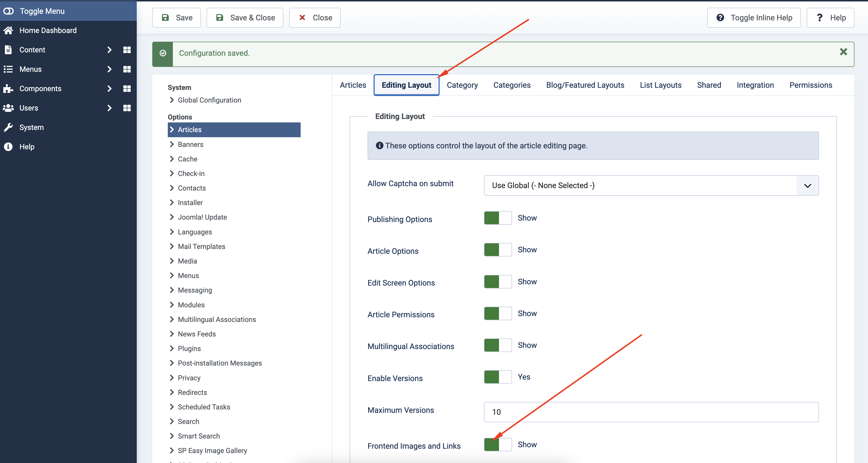Click the System wrench icon
The image size is (868, 463).
tap(8, 127)
